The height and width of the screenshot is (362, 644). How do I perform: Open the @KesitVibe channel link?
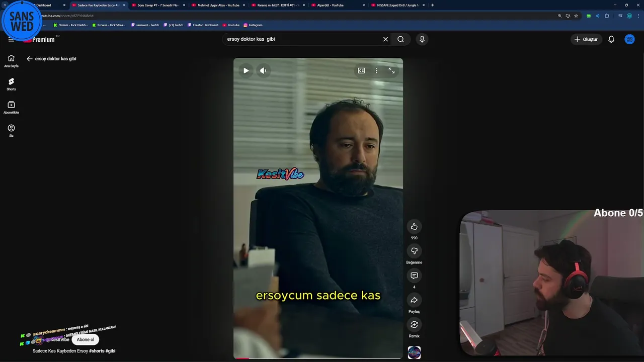(57, 340)
